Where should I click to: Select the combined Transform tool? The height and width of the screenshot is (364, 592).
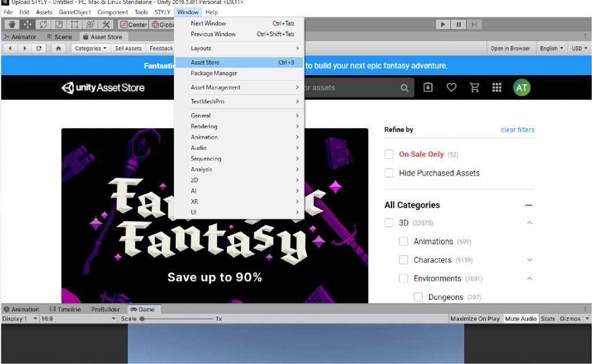pyautogui.click(x=90, y=24)
